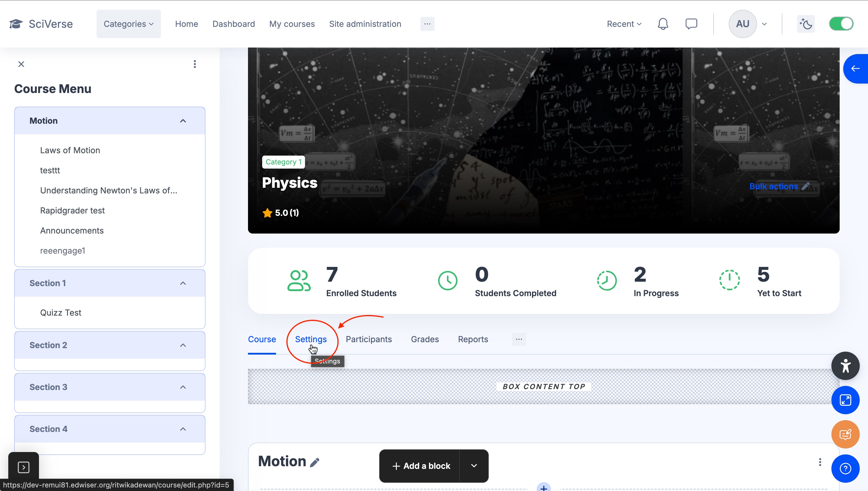Click the Add a block button
The width and height of the screenshot is (868, 491).
[x=421, y=466]
